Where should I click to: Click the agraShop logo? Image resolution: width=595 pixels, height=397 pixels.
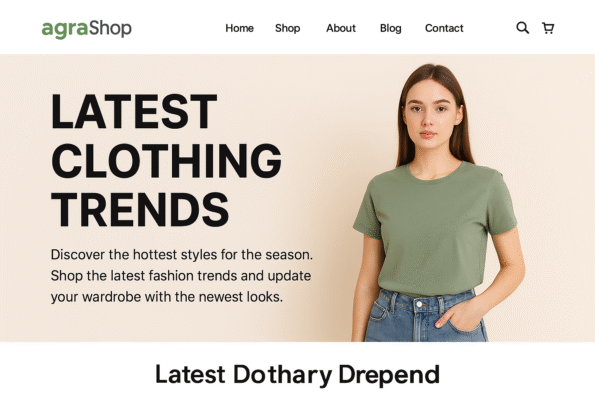pos(87,29)
